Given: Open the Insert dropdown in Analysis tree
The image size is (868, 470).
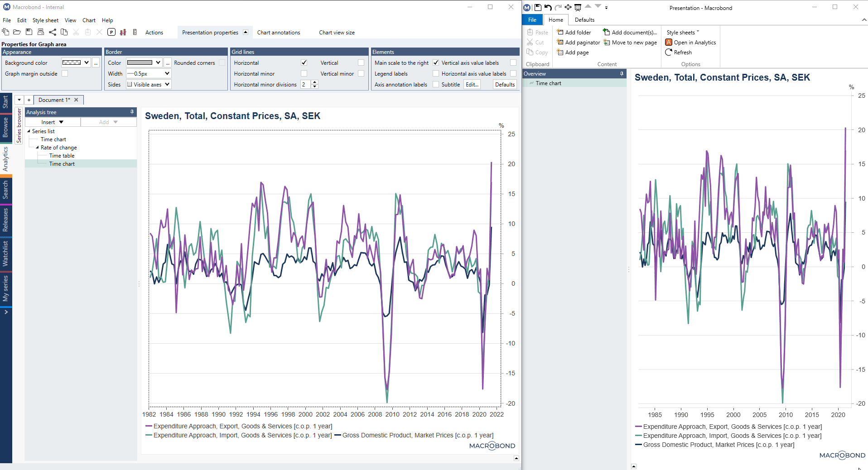Looking at the screenshot, I should click(51, 122).
